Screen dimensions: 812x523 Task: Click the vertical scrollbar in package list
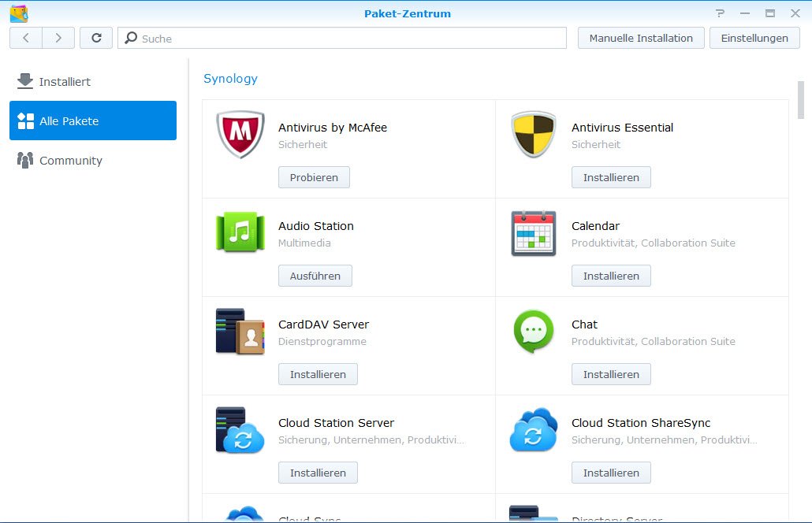click(x=801, y=101)
